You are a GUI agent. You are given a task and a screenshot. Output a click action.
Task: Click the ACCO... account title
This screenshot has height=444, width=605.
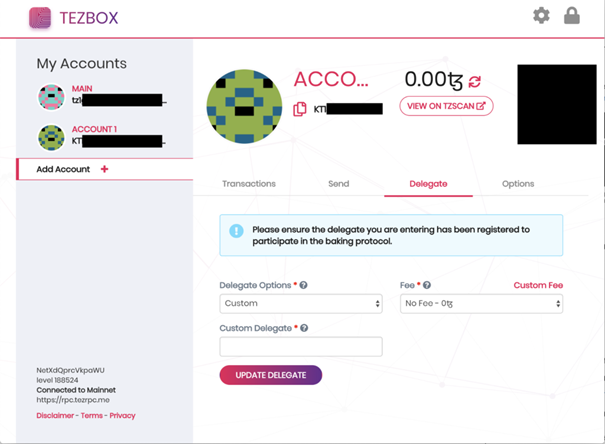(331, 79)
